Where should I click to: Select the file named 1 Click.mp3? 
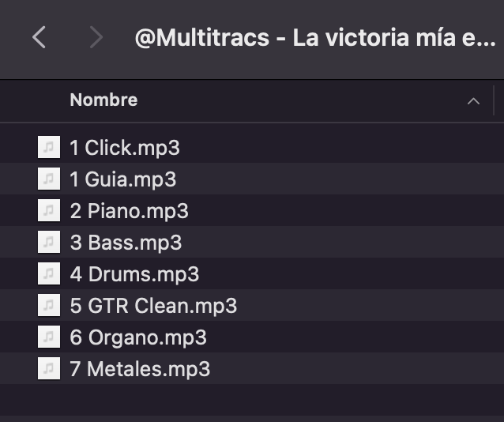[125, 148]
